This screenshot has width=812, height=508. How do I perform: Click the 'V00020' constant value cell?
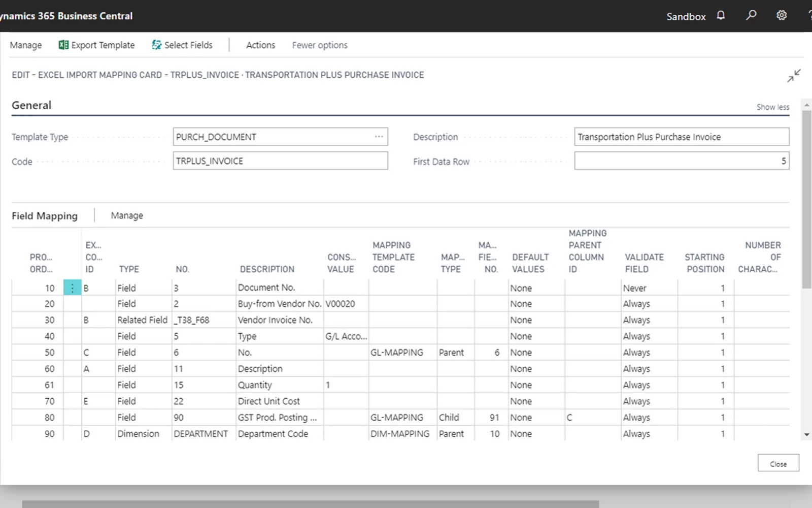(346, 304)
